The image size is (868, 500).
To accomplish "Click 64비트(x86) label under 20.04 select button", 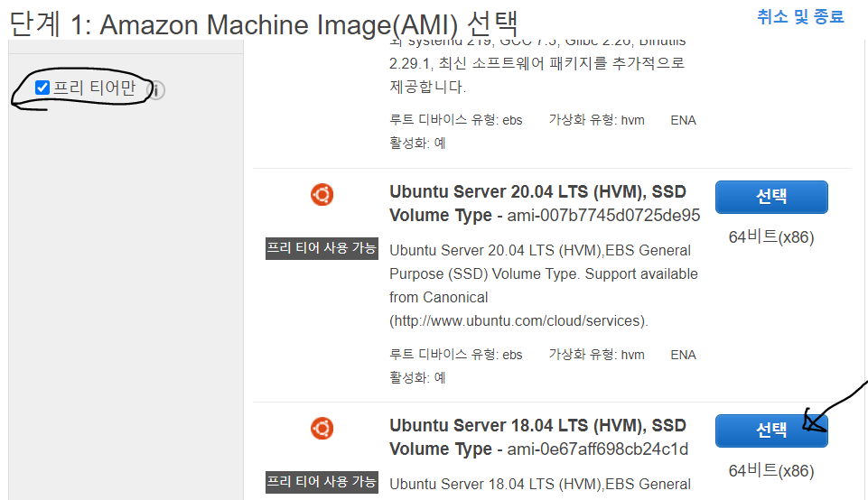I will tap(771, 237).
